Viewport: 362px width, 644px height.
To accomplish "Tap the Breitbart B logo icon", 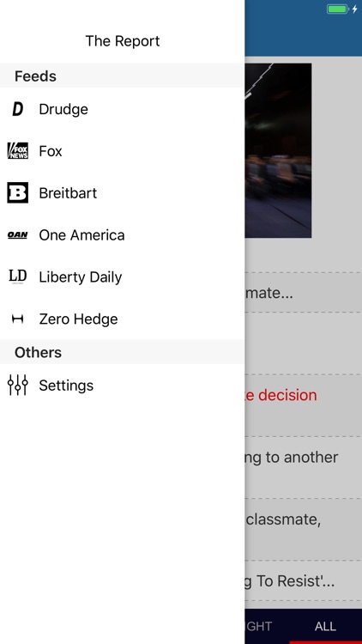I will point(18,193).
